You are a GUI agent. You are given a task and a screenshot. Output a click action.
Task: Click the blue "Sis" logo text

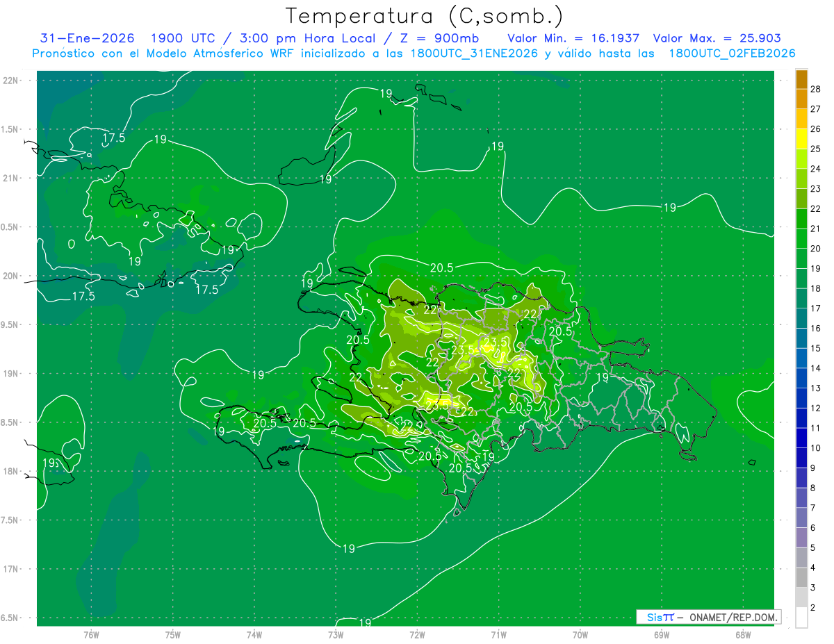653,617
